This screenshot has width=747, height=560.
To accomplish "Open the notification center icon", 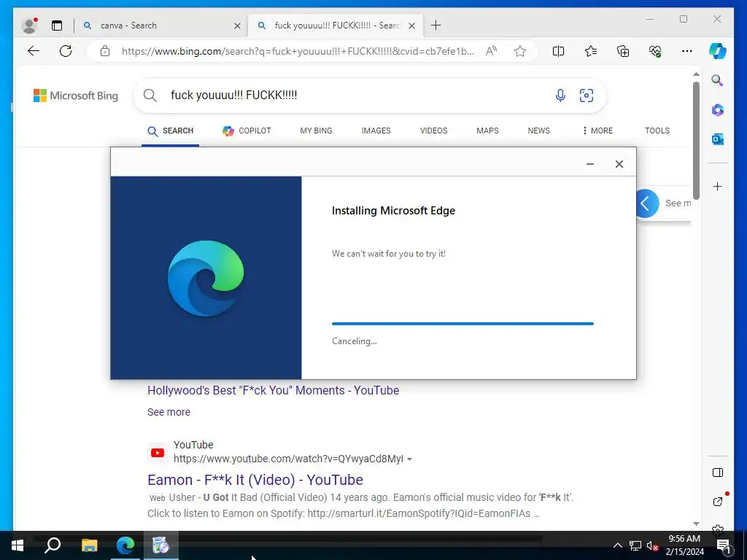I will 723,546.
